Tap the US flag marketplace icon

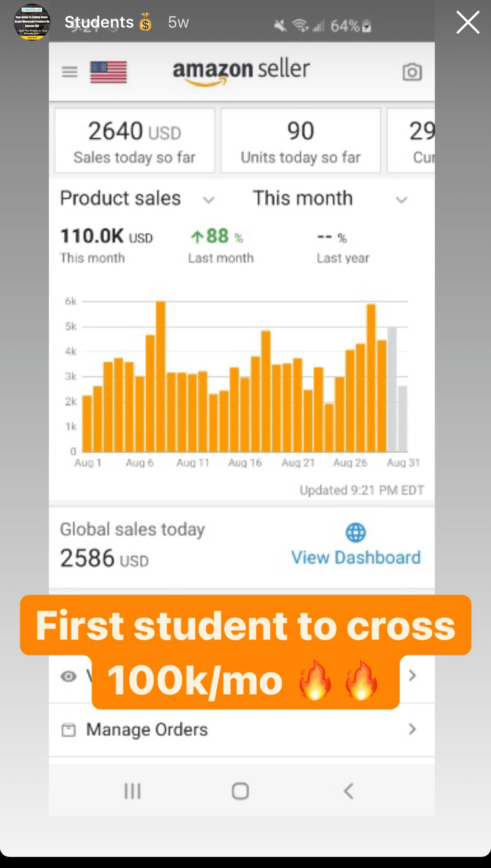pyautogui.click(x=108, y=72)
